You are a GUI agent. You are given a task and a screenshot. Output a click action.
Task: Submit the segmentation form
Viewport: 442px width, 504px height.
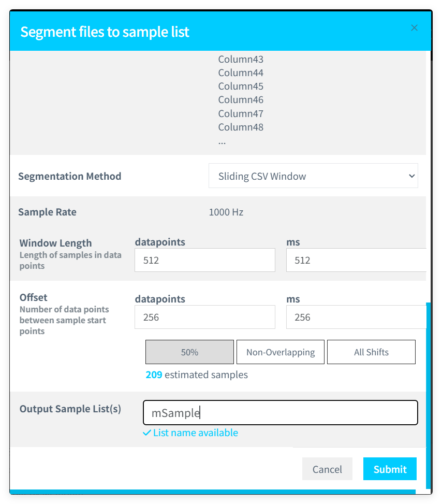[390, 469]
